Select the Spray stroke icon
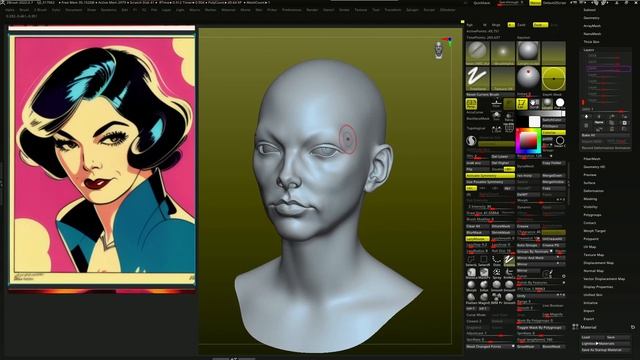640x360 pixels. point(496,272)
